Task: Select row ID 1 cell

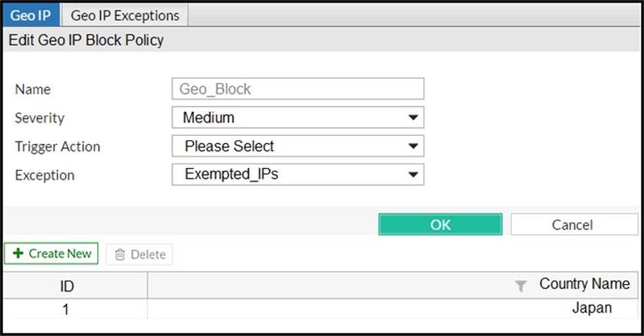Action: coord(66,308)
